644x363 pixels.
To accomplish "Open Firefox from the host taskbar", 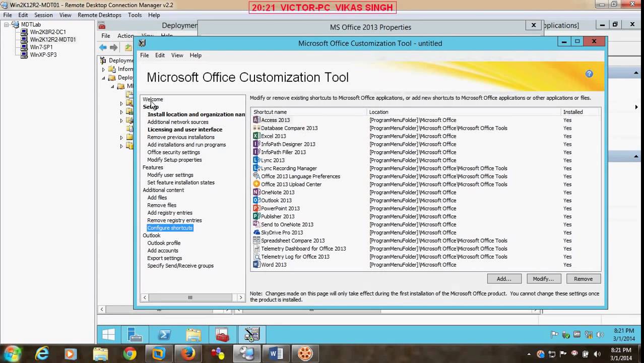I will point(188,354).
